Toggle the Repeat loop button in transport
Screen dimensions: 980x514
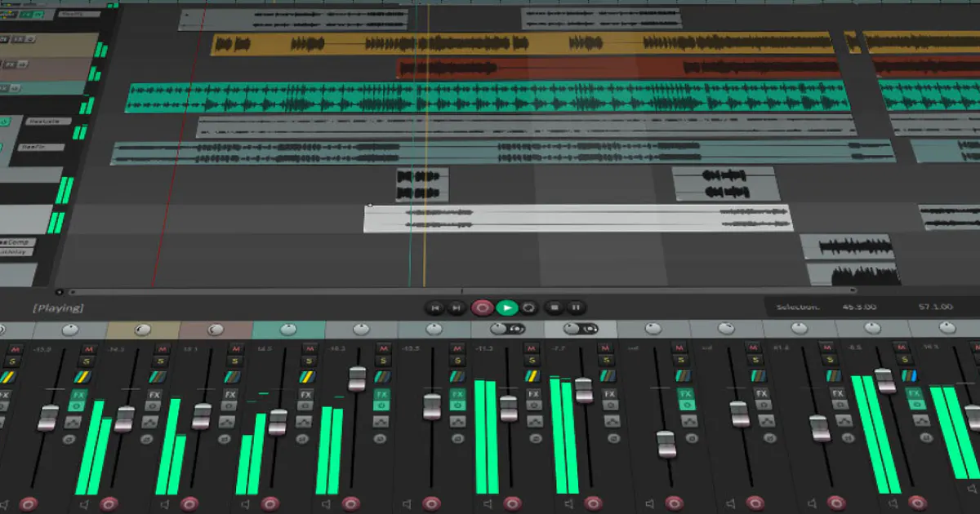click(x=529, y=308)
